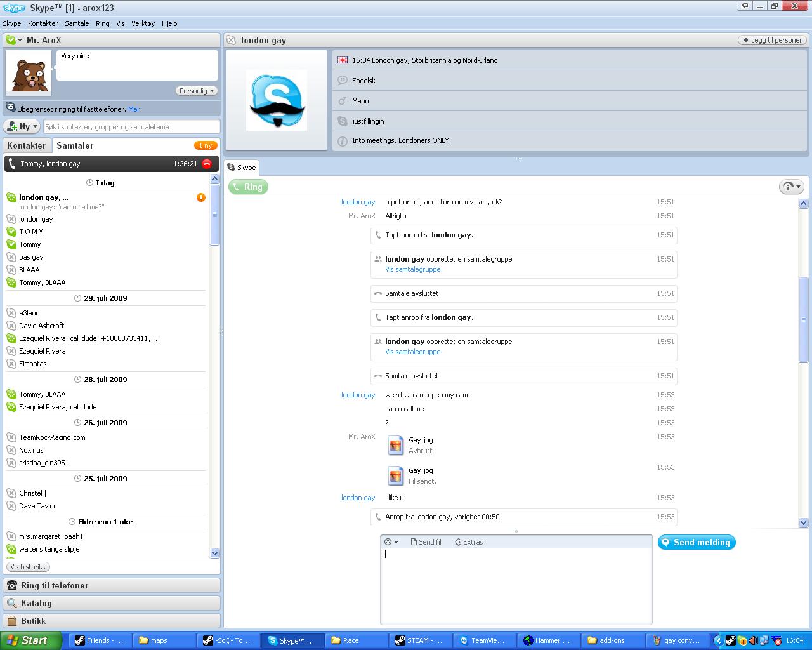Screen dimensions: 812x650
Task: Expand the Ring til telefoner panel
Action: [x=112, y=585]
